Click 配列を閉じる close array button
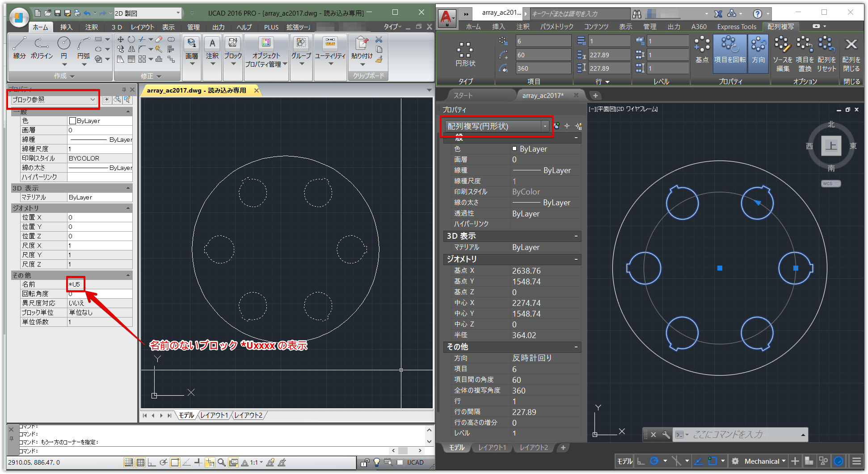868x474 pixels. click(x=851, y=54)
